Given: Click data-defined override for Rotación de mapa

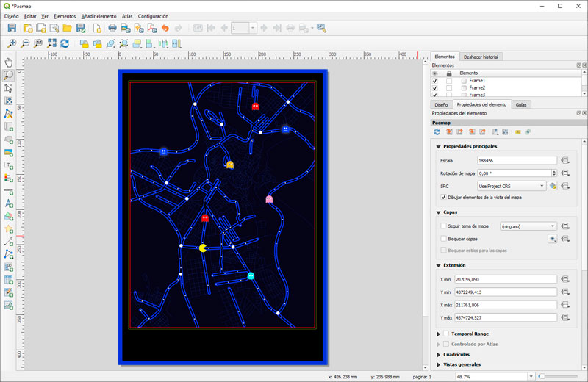Looking at the screenshot, I should (565, 173).
